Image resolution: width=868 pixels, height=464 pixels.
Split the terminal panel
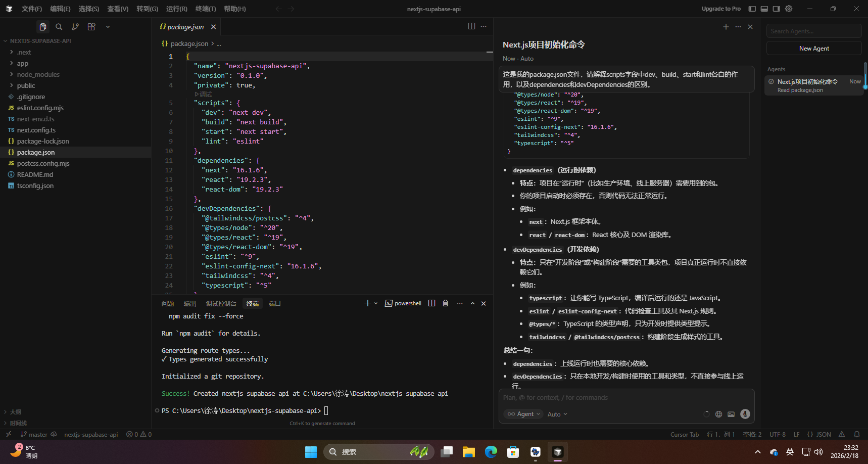(431, 303)
